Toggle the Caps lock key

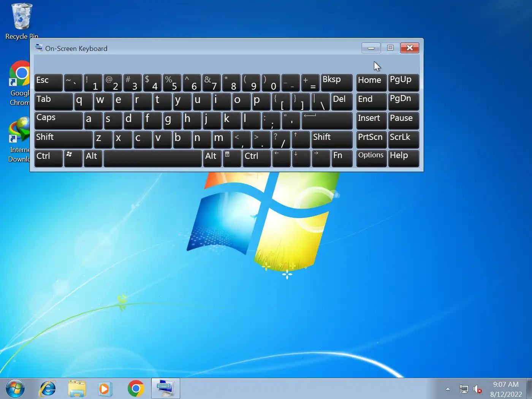tap(59, 120)
